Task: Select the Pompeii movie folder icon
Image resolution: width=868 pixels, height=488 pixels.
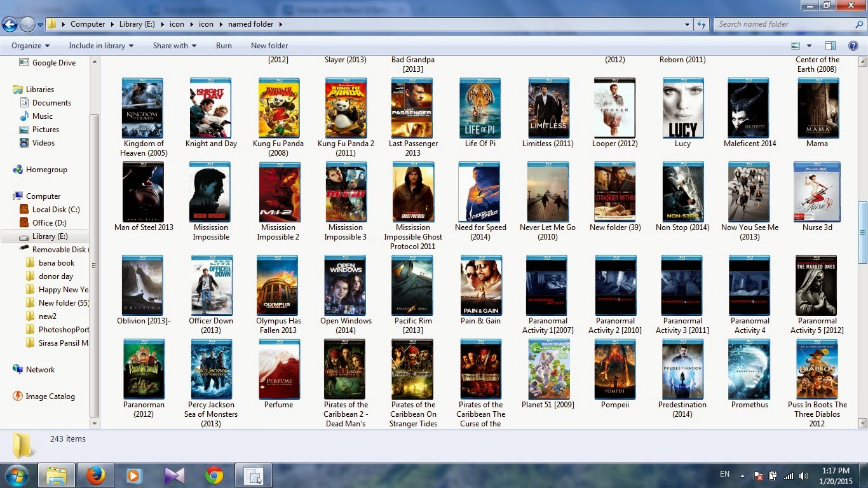Action: (x=615, y=369)
